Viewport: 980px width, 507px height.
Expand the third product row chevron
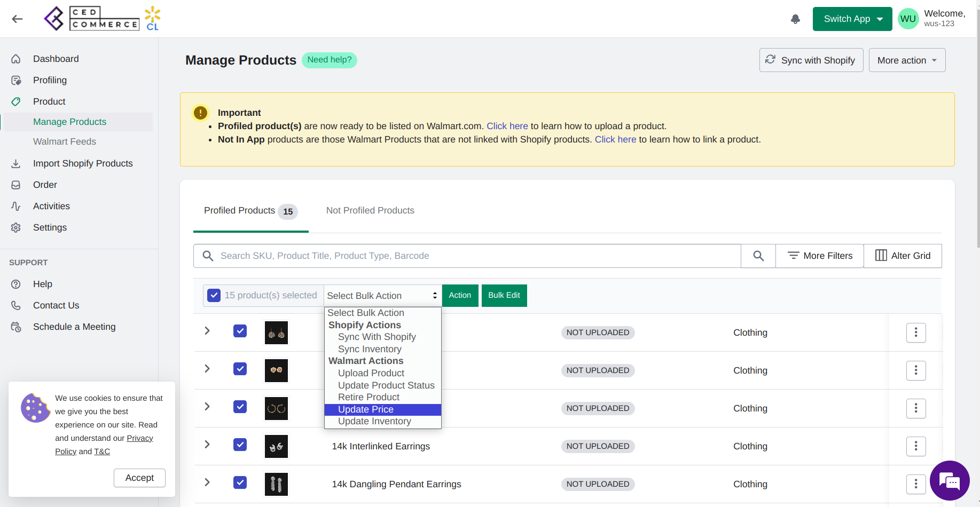207,407
